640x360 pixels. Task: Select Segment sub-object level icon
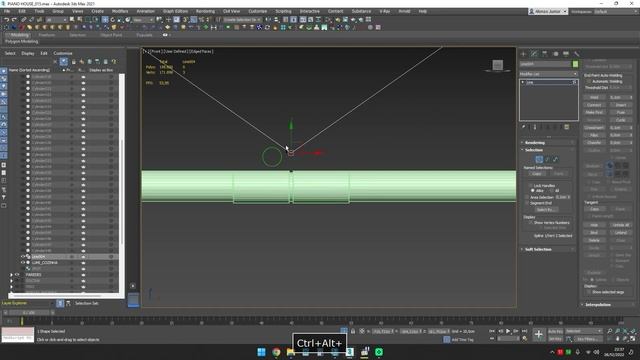click(x=547, y=160)
